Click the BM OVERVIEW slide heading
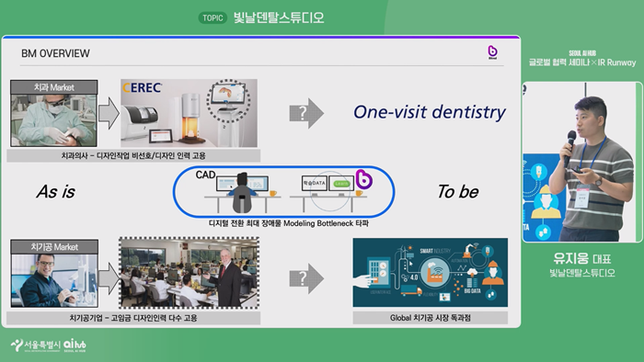Image resolution: width=644 pixels, height=362 pixels. 55,53
